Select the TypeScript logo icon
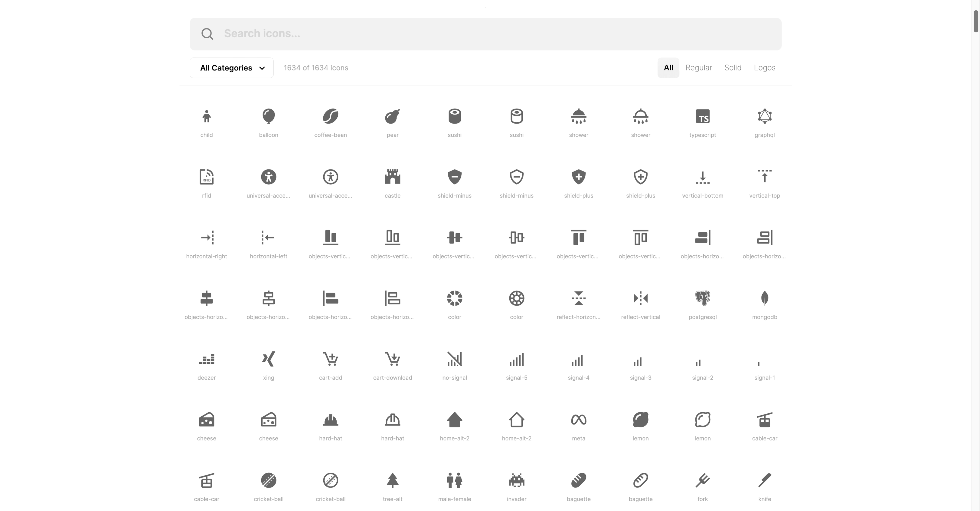Viewport: 980px width, 511px height. click(703, 116)
